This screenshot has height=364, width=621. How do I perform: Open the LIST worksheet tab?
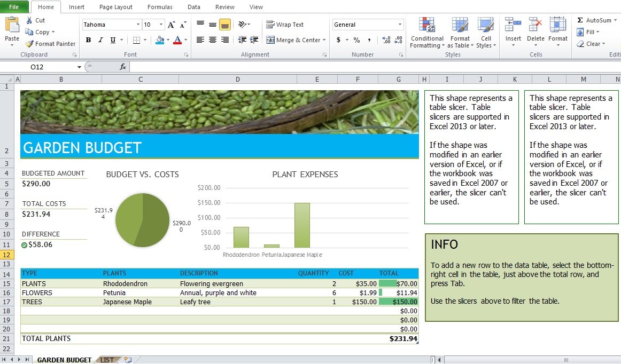107,360
